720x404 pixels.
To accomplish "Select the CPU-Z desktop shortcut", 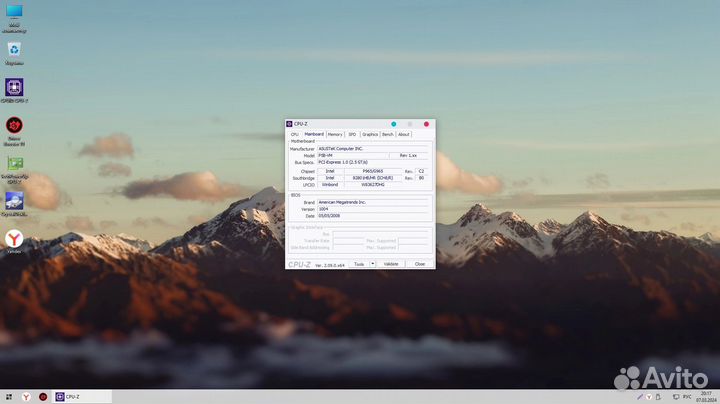I will click(x=14, y=88).
